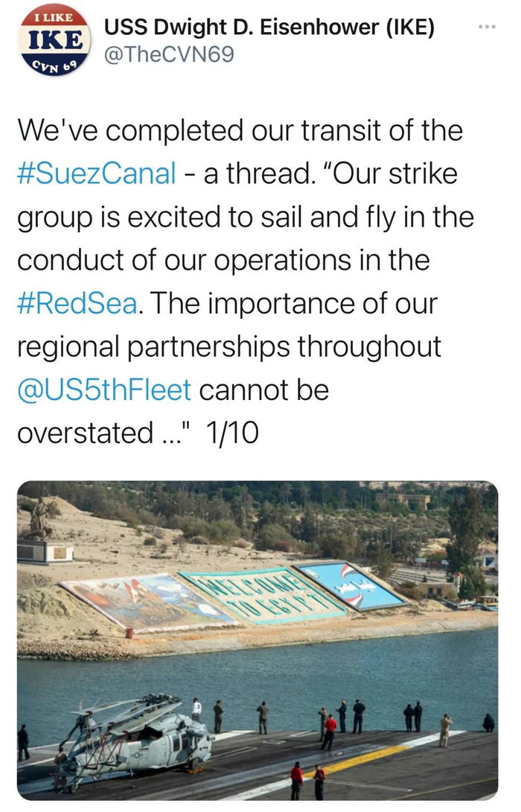This screenshot has height=812, width=521.
Task: Click the #SuezCanal hashtag
Action: 97,174
